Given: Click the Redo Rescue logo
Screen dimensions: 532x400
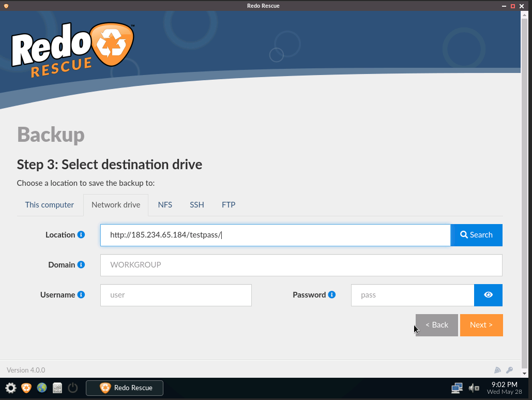Looking at the screenshot, I should tap(73, 50).
